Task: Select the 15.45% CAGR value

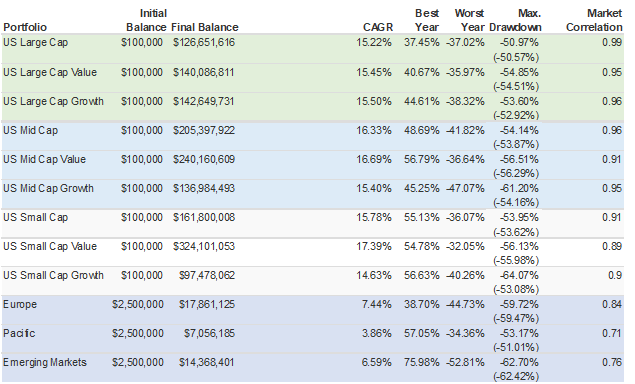Action: click(374, 73)
